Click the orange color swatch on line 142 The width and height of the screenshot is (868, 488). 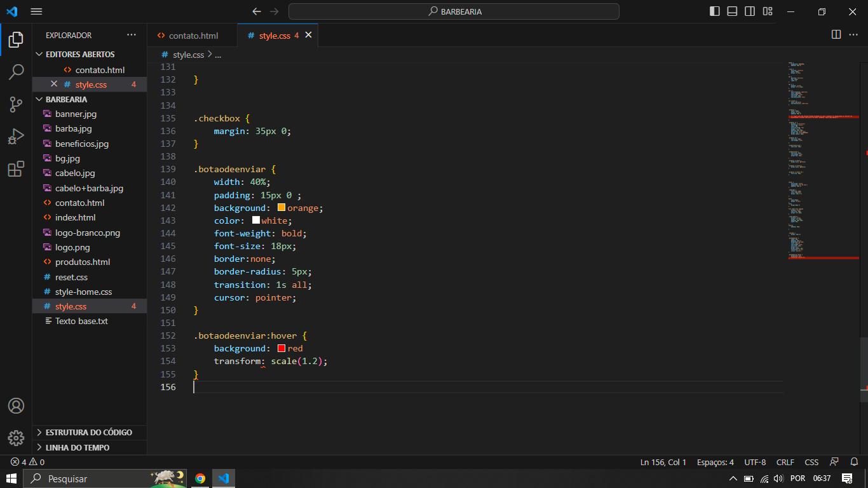(281, 208)
